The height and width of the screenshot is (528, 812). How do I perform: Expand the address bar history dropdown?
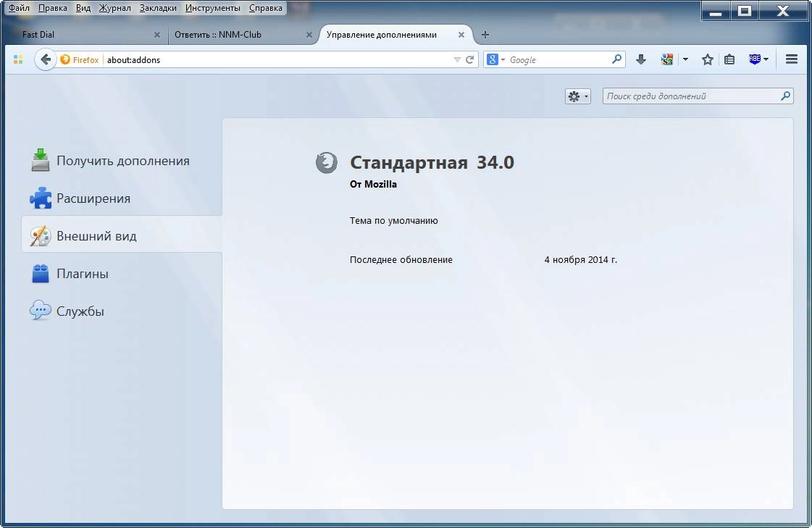pos(457,60)
